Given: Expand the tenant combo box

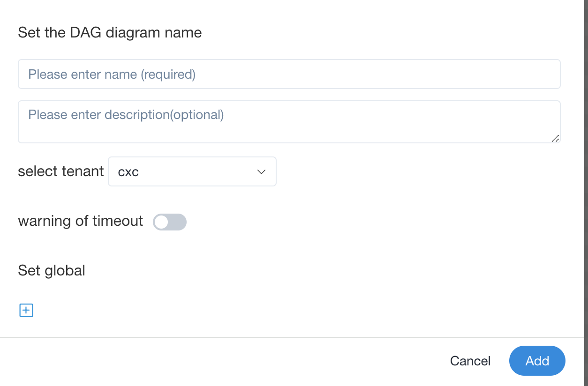Looking at the screenshot, I should point(192,172).
